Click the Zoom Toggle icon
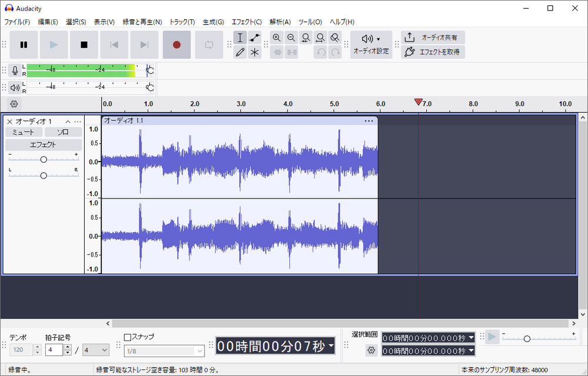 point(335,38)
